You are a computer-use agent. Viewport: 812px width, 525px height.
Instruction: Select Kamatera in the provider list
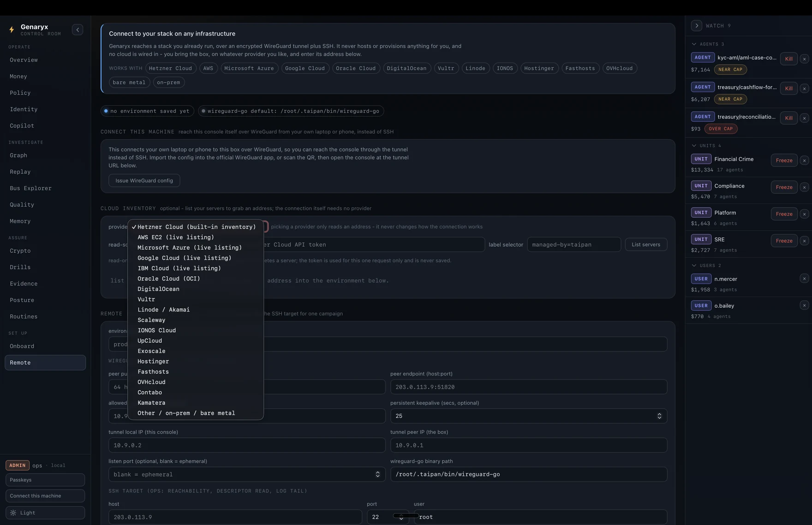pos(196,403)
